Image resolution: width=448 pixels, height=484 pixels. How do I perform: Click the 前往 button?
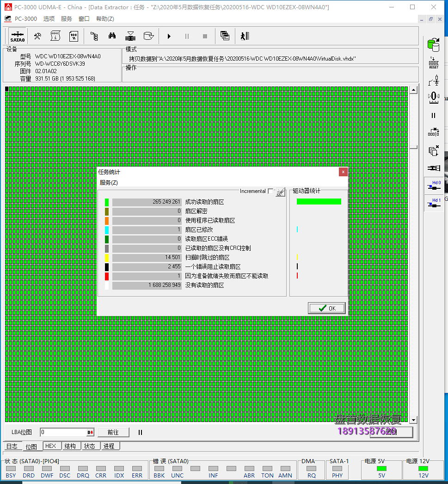[x=113, y=433]
